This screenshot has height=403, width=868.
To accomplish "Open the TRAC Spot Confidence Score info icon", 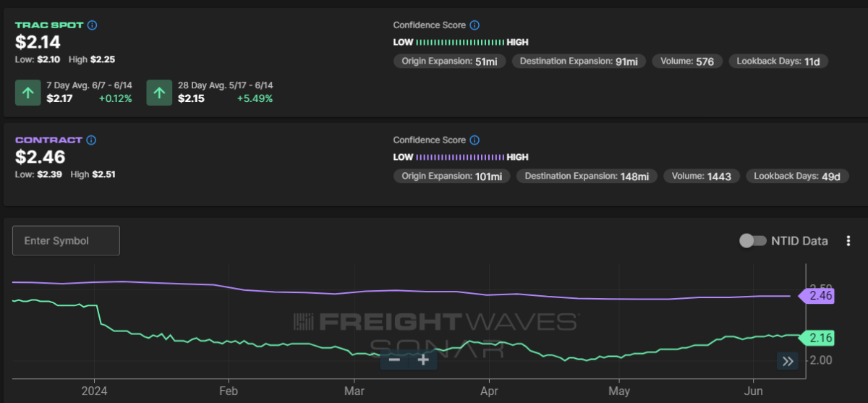I will [x=474, y=25].
